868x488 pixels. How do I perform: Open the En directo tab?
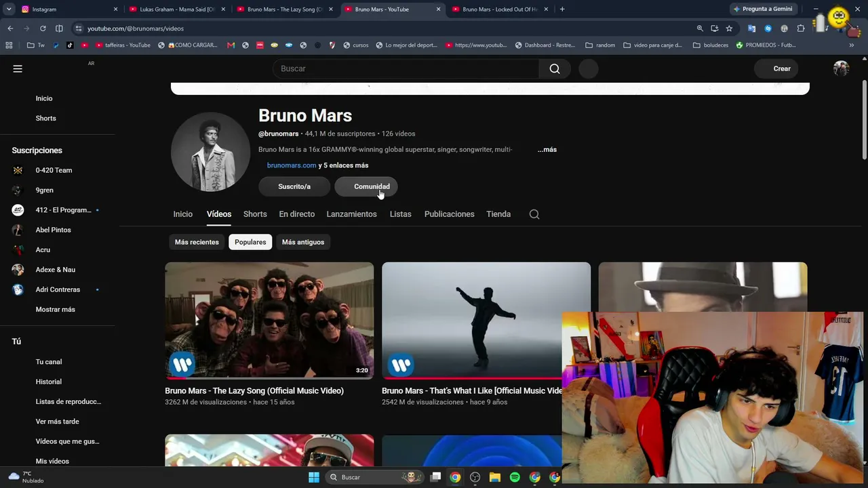click(297, 214)
